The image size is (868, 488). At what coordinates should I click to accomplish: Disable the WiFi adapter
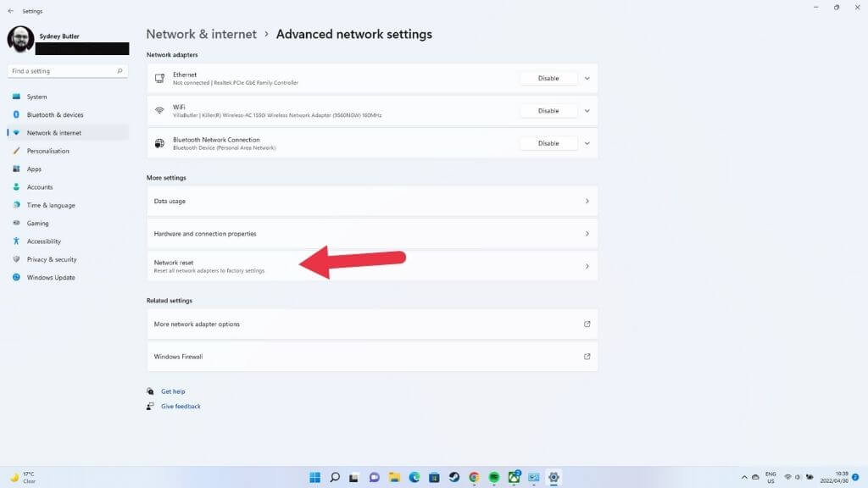coord(548,111)
